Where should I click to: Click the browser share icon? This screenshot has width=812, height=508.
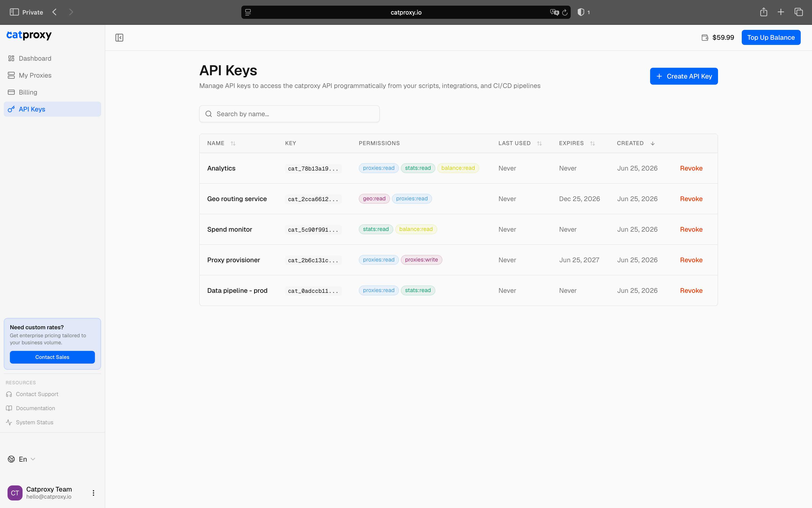764,12
